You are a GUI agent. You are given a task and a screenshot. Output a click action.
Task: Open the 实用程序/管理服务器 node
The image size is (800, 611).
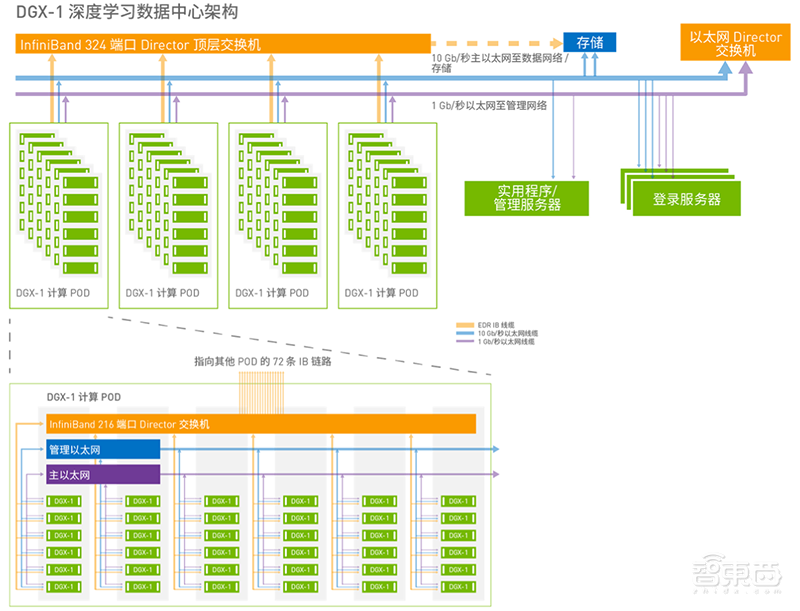[x=527, y=198]
